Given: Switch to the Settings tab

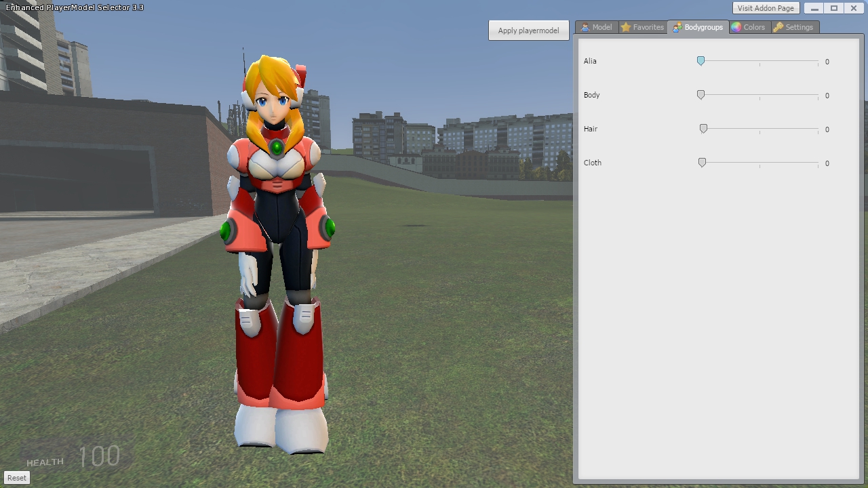Looking at the screenshot, I should (x=793, y=27).
